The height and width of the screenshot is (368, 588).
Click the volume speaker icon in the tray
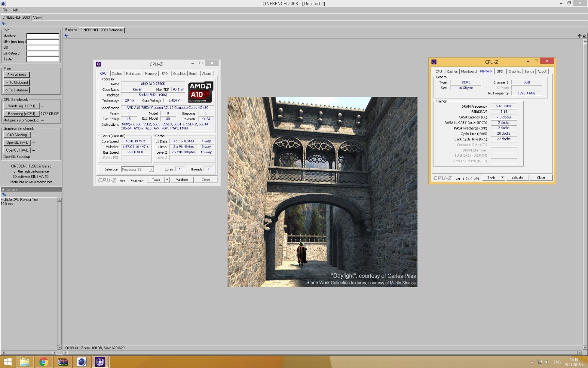click(547, 362)
